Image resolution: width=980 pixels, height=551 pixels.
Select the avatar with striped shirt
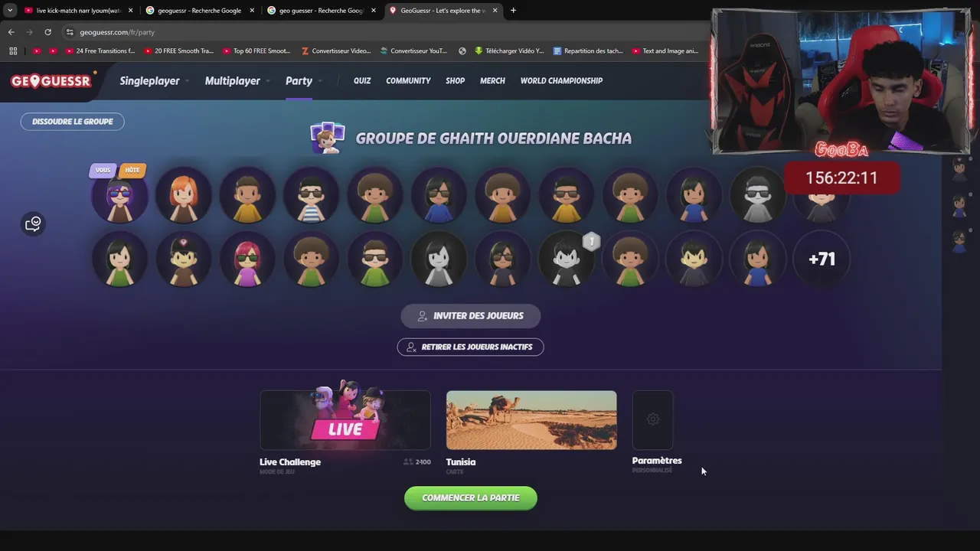(311, 195)
